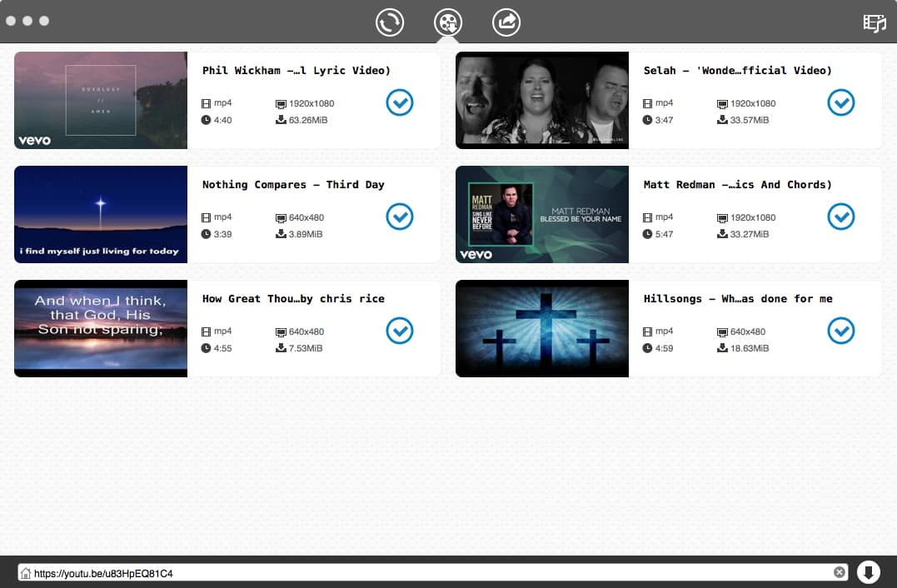
Task: Open the media file list icon at top right
Action: click(x=875, y=22)
